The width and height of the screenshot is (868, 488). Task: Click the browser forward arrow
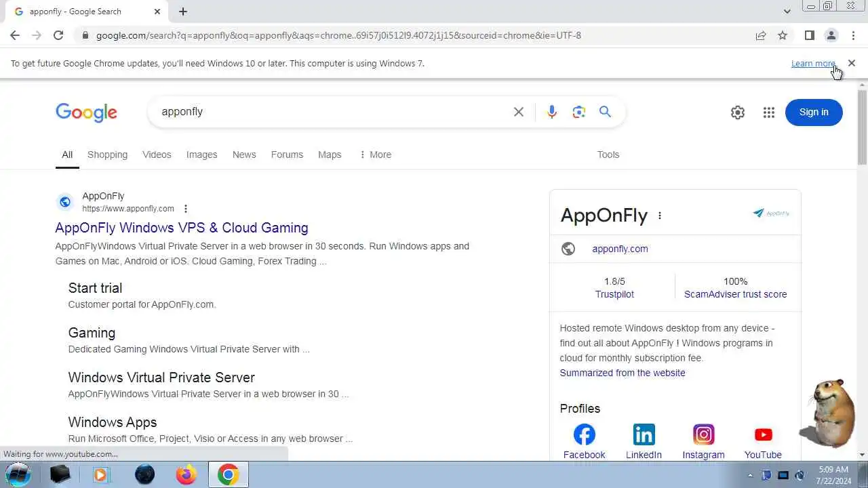[37, 35]
